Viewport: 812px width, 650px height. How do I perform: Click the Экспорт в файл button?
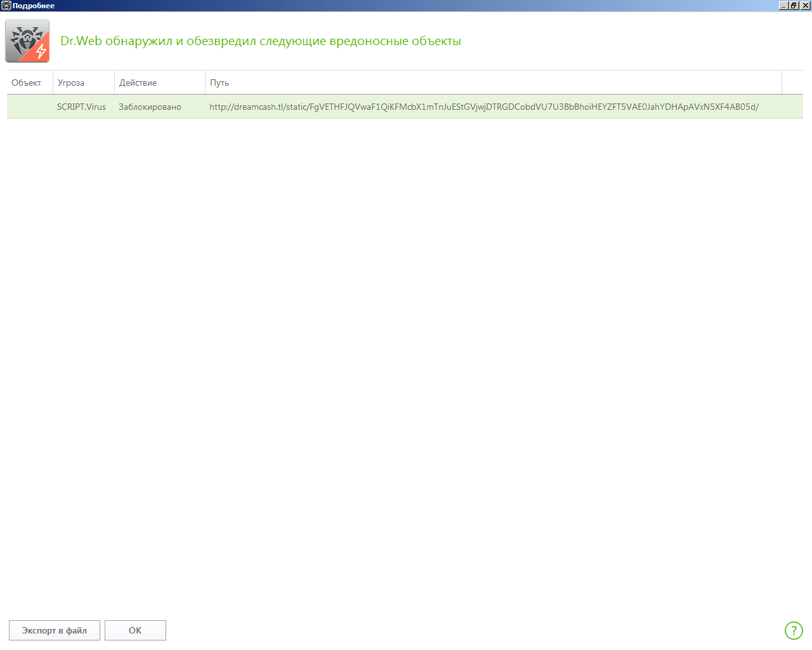tap(55, 630)
